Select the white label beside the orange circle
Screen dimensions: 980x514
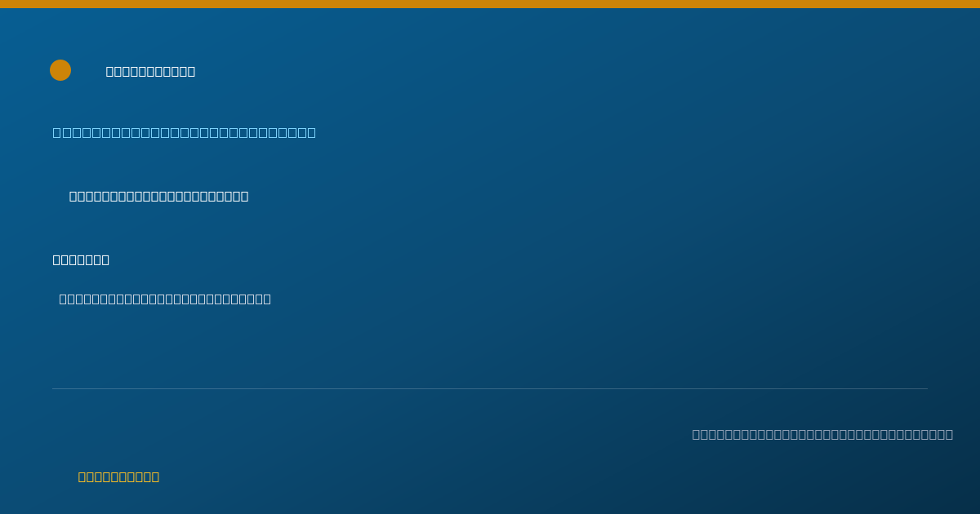(150, 71)
